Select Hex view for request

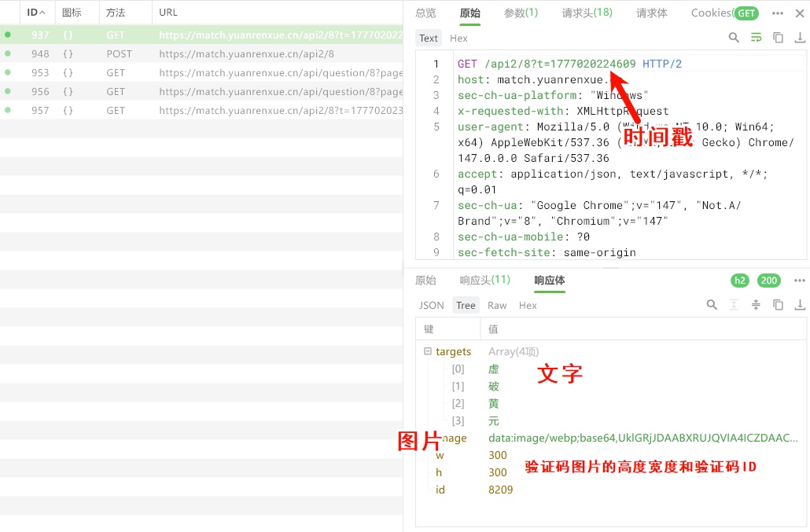458,39
